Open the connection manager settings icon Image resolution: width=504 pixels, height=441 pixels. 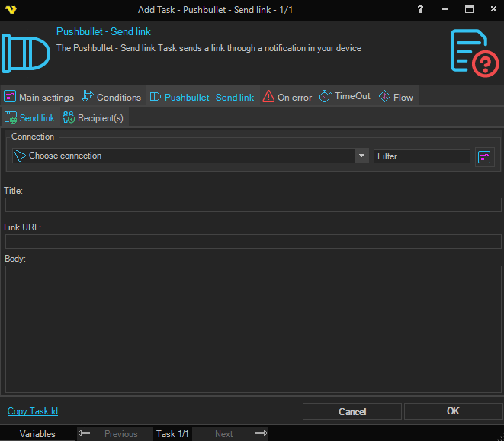tap(484, 156)
